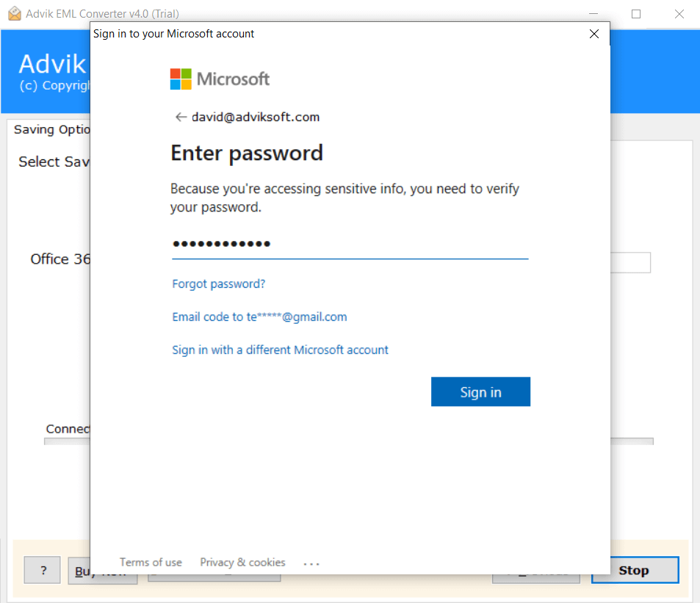Image resolution: width=700 pixels, height=603 pixels.
Task: Minimize the Advik EML Converter window
Action: coord(593,14)
